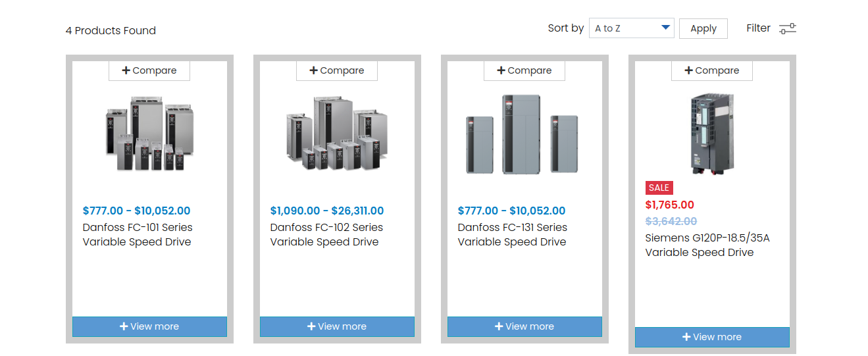View more for Danfoss FC-102 Series
The width and height of the screenshot is (868, 356).
pos(337,326)
